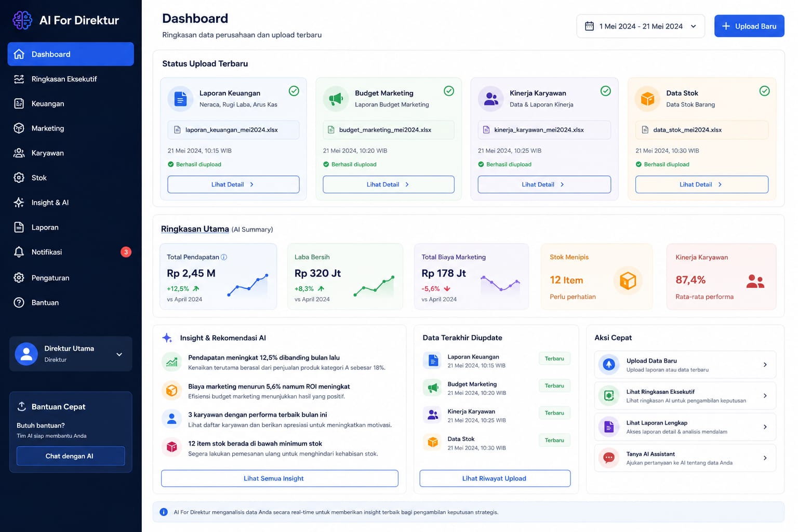The image size is (798, 532).
Task: Navigate to Marketing in the sidebar
Action: coord(71,128)
